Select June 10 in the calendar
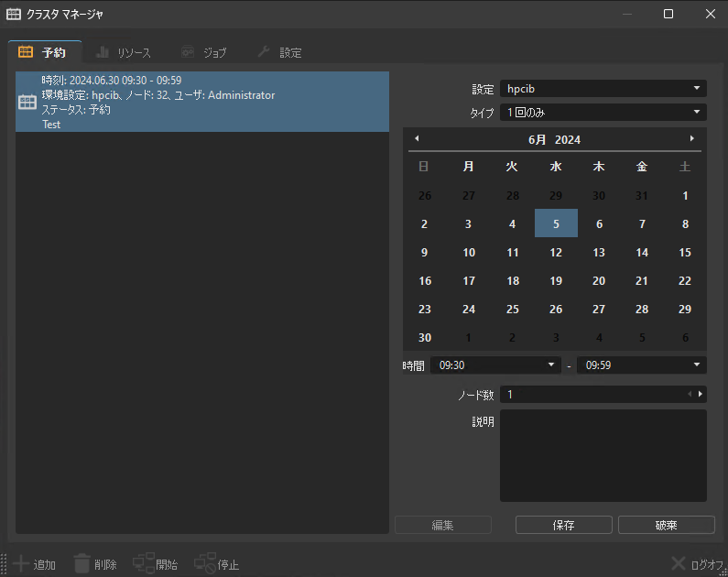 click(469, 252)
